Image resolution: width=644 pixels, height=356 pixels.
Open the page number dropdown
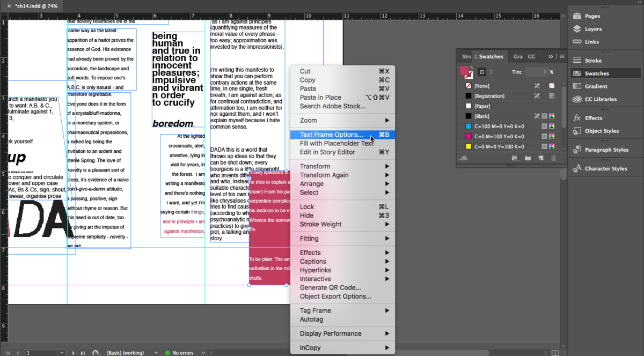click(61, 353)
